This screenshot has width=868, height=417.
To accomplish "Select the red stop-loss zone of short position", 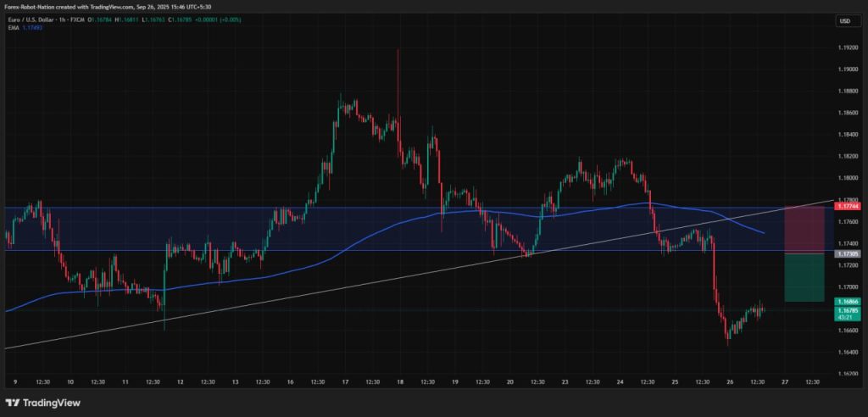I will pos(804,229).
